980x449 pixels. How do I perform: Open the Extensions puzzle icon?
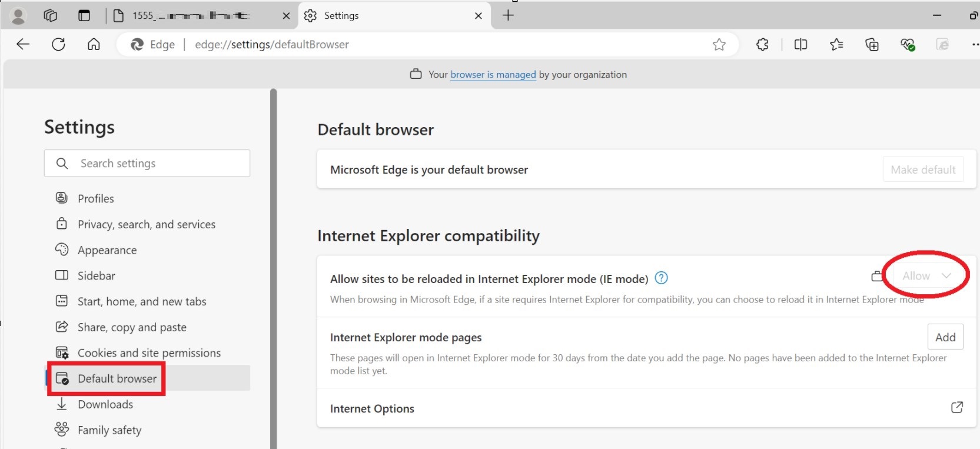(762, 45)
